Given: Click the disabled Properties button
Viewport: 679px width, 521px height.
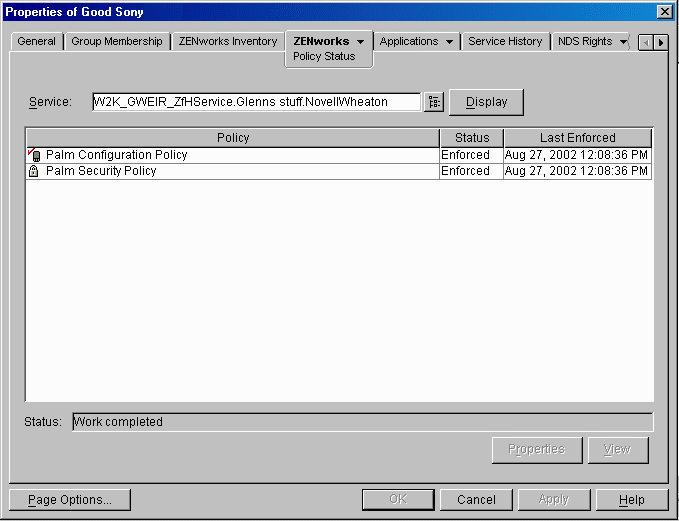Looking at the screenshot, I should pyautogui.click(x=537, y=450).
